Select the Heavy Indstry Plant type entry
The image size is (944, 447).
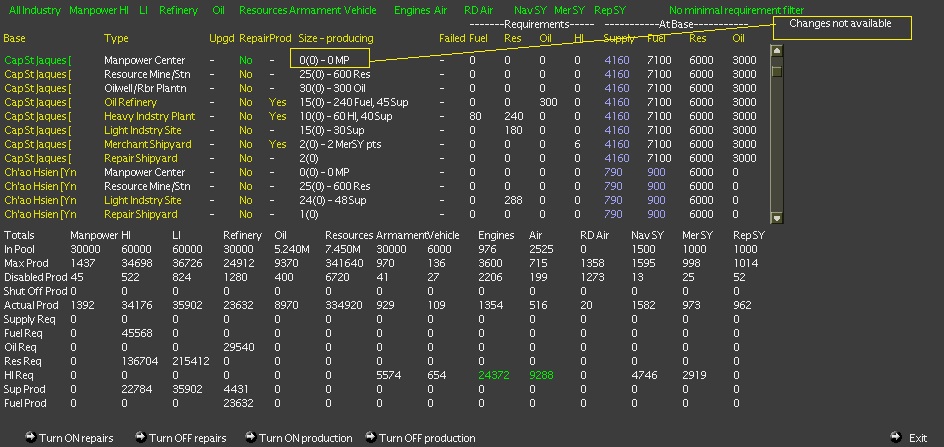coord(149,116)
